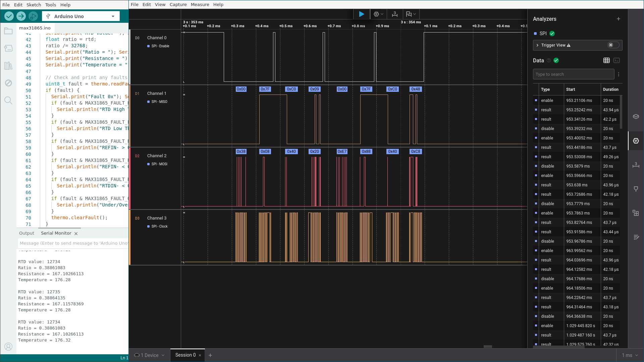Open the Arduino Library Manager sidebar icon
The width and height of the screenshot is (644, 362).
[x=8, y=66]
